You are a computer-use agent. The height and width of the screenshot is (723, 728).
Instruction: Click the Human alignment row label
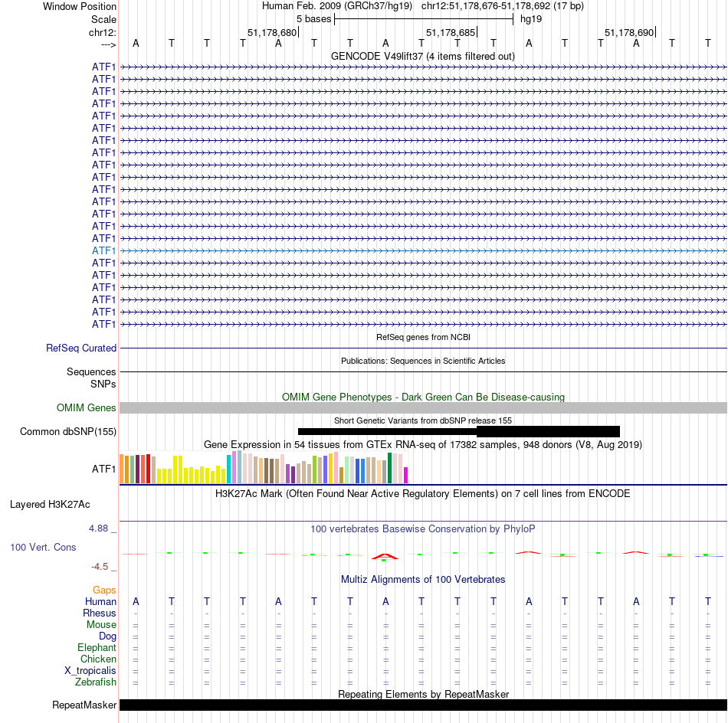click(x=100, y=601)
